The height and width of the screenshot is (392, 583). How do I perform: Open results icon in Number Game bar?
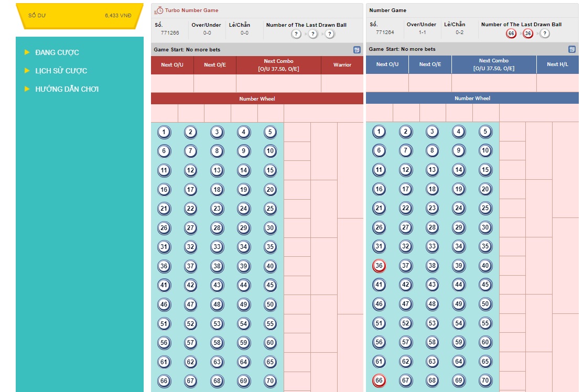572,49
